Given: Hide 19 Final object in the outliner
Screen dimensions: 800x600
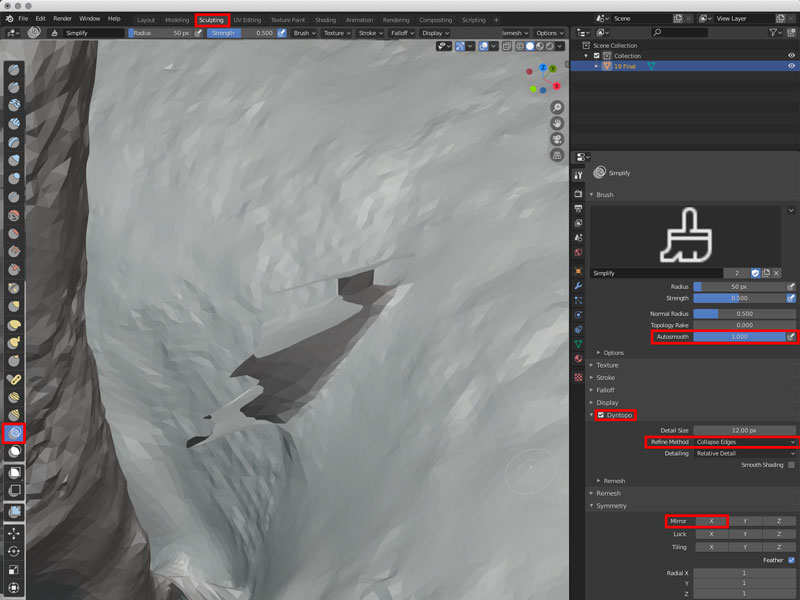Looking at the screenshot, I should pyautogui.click(x=791, y=66).
